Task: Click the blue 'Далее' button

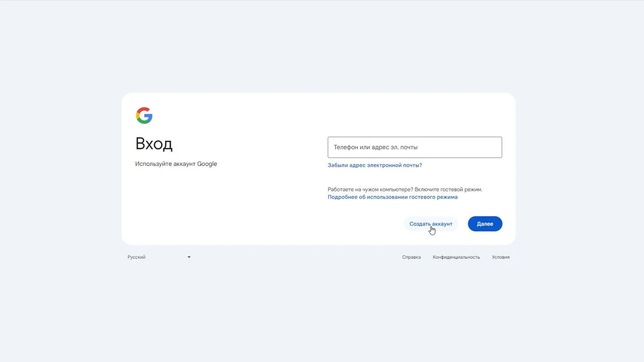Action: [x=485, y=224]
